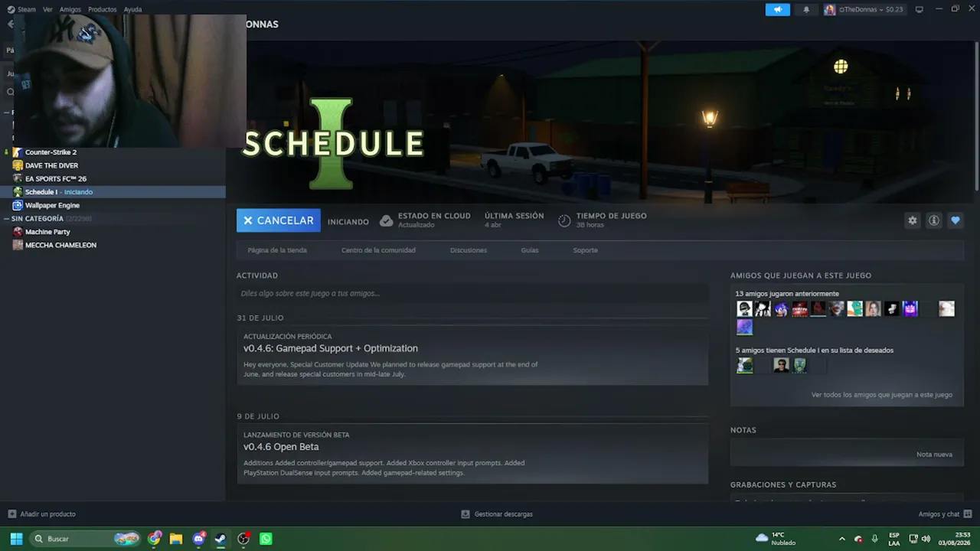Click the Schedule I game logo banner
Screen dimensions: 980x551
333,144
